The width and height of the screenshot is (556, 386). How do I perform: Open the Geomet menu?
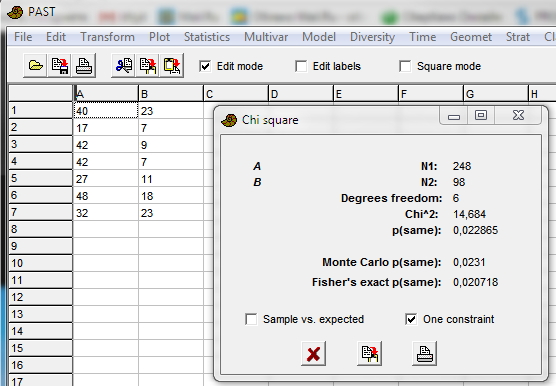[471, 37]
